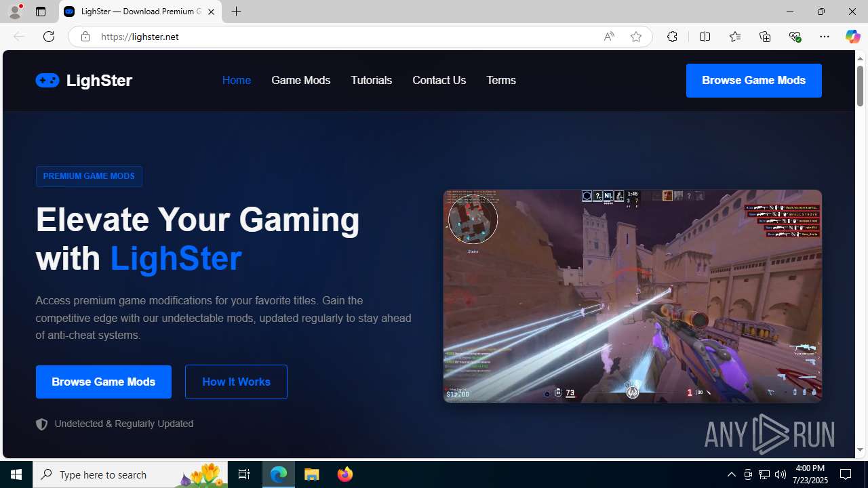
Task: Open the Tab actions menu
Action: click(x=41, y=12)
